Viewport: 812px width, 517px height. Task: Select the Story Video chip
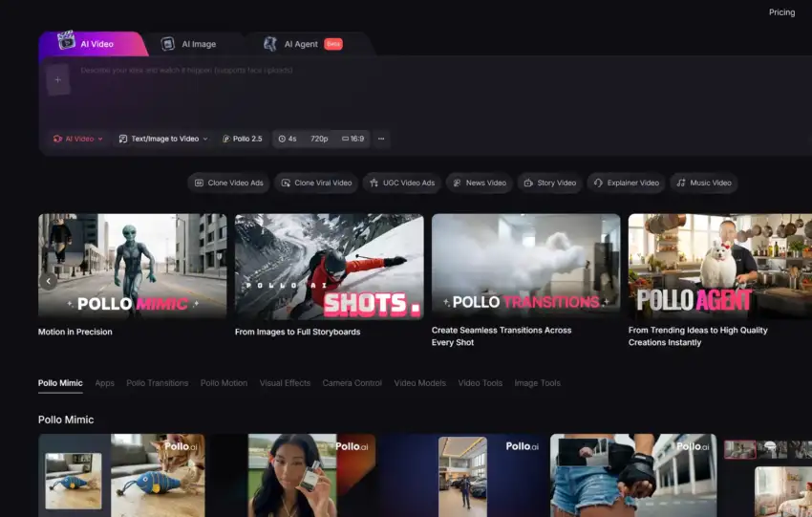(549, 183)
